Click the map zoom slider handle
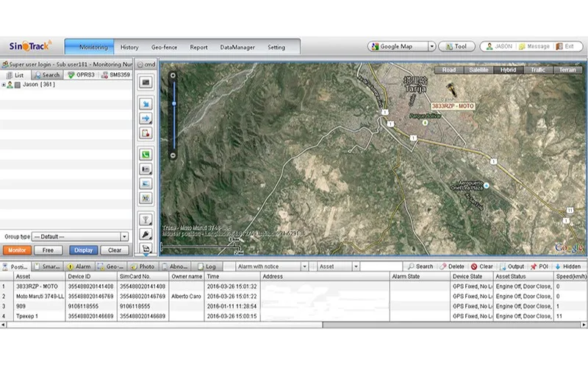This screenshot has width=588, height=368. (173, 103)
